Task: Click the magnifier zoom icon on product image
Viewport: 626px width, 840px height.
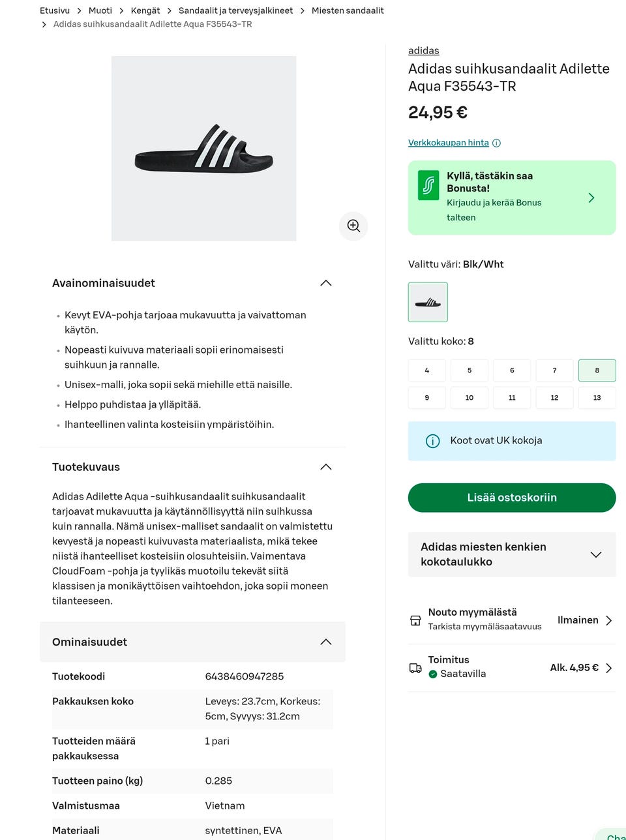Action: (x=353, y=226)
